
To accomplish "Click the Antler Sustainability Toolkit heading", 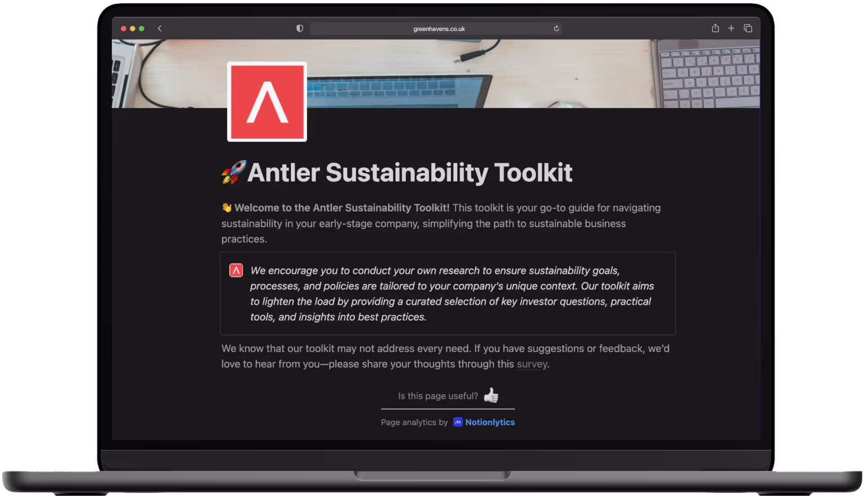I will coord(410,173).
